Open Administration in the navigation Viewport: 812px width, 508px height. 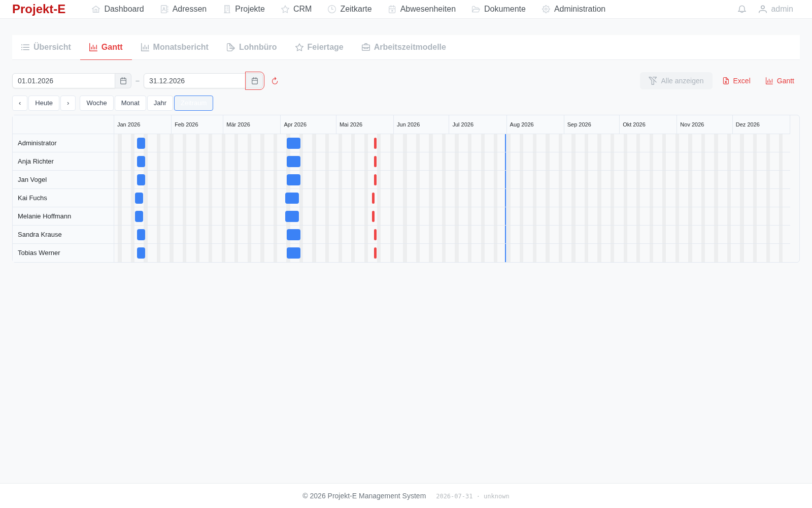pos(573,9)
